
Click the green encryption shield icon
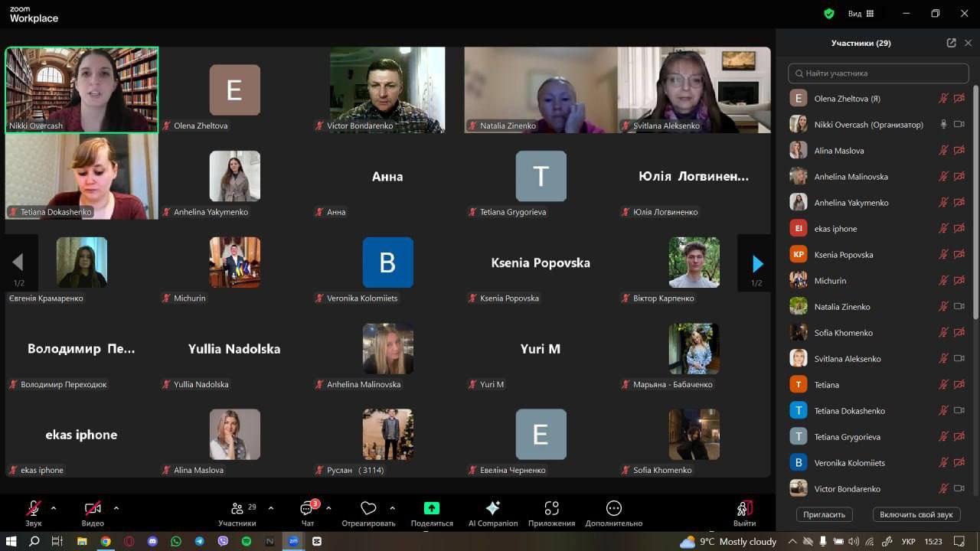828,14
